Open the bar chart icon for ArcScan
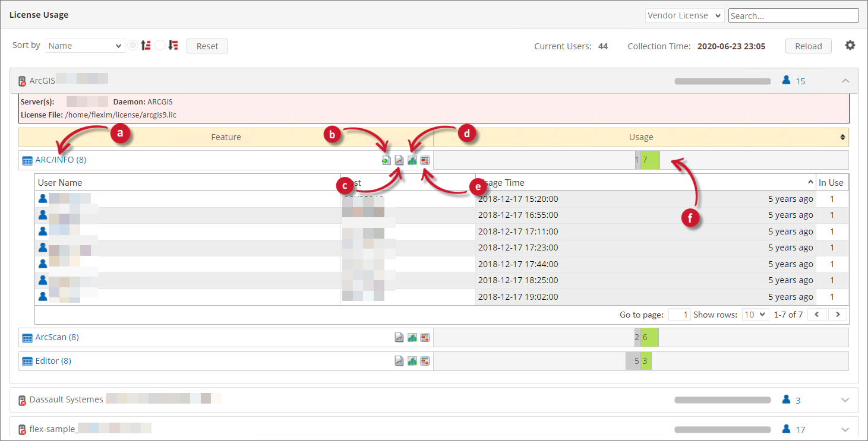Image resolution: width=868 pixels, height=441 pixels. 412,338
